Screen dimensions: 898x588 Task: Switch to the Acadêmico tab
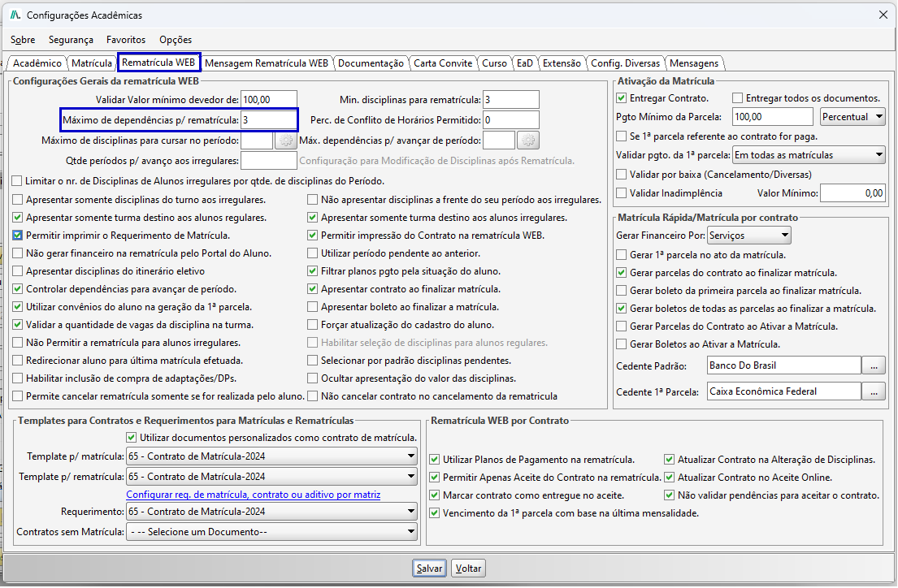37,63
